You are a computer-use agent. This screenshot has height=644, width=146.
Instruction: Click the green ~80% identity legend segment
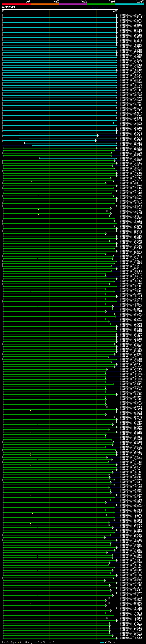coord(101,4)
